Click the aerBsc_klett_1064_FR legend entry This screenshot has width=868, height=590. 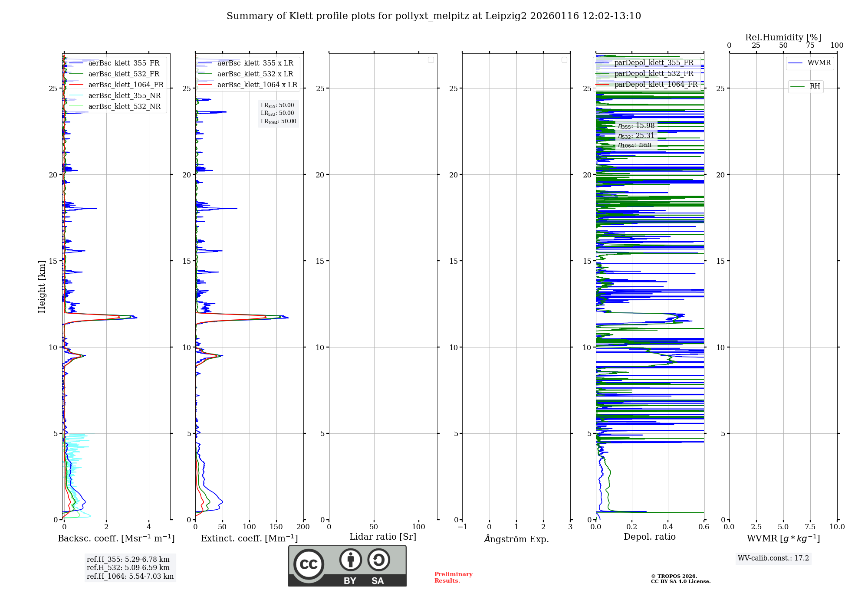[x=126, y=85]
